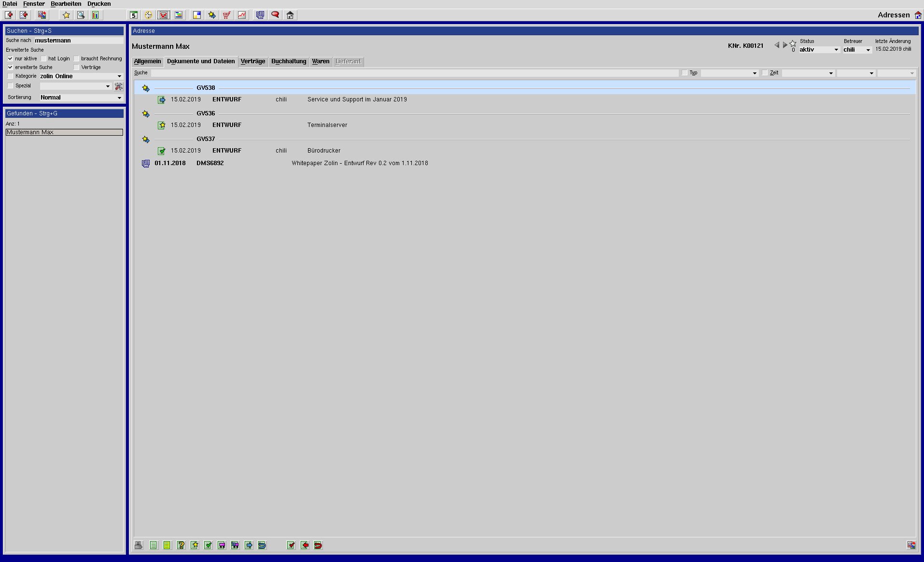The image size is (924, 562).
Task: Click the documents Suche input field
Action: point(415,73)
